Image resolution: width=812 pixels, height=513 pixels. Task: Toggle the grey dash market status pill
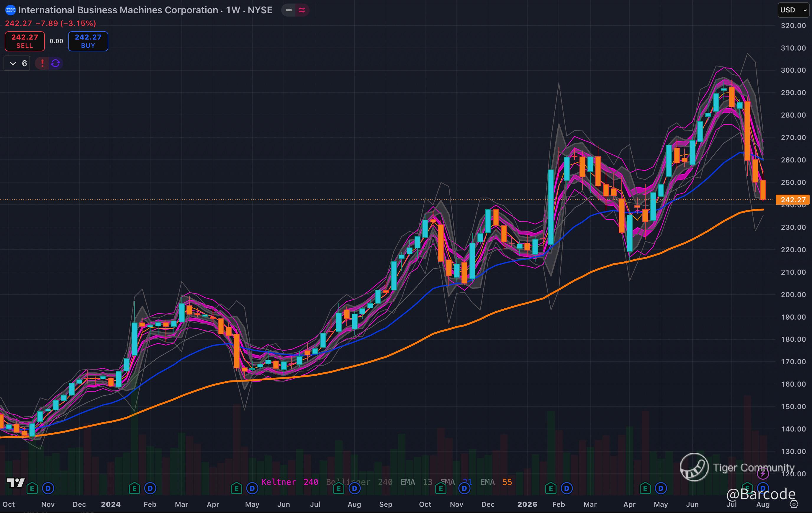click(289, 10)
